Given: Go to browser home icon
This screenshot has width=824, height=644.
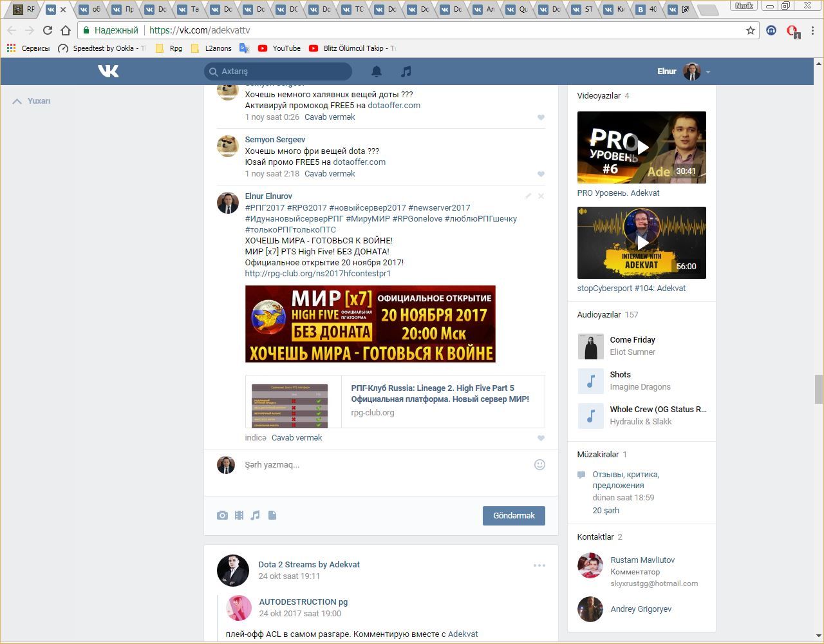Looking at the screenshot, I should tap(65, 30).
